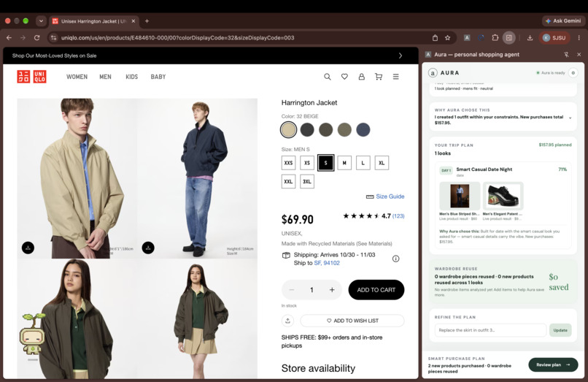
Task: Click the Update button in Refine the Plan
Action: pos(560,330)
